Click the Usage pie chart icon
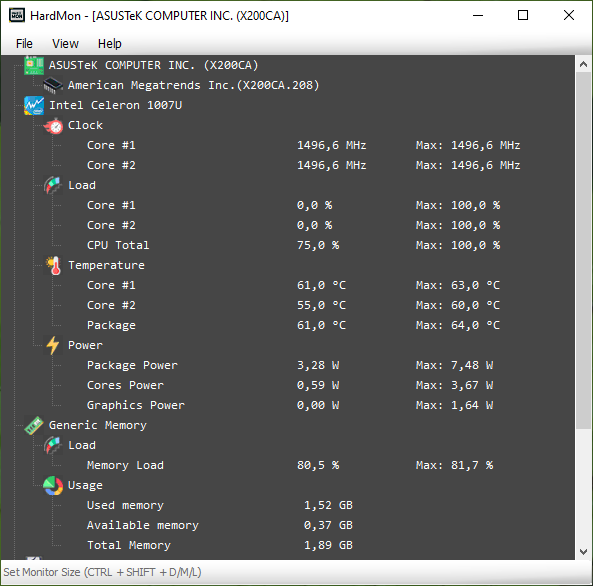This screenshot has width=593, height=586. 53,485
